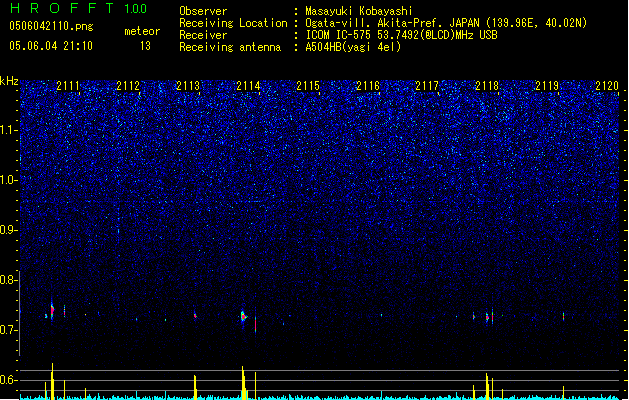Click the tallest yellow power spike before 2111
Viewport: 629px width, 400px height.
tap(52, 380)
